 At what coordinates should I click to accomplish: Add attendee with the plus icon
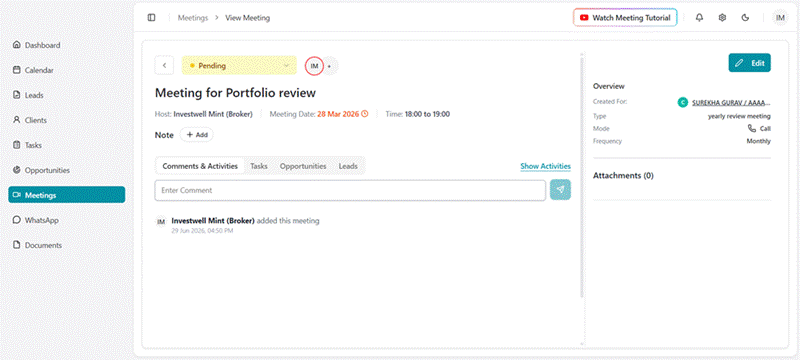[330, 66]
